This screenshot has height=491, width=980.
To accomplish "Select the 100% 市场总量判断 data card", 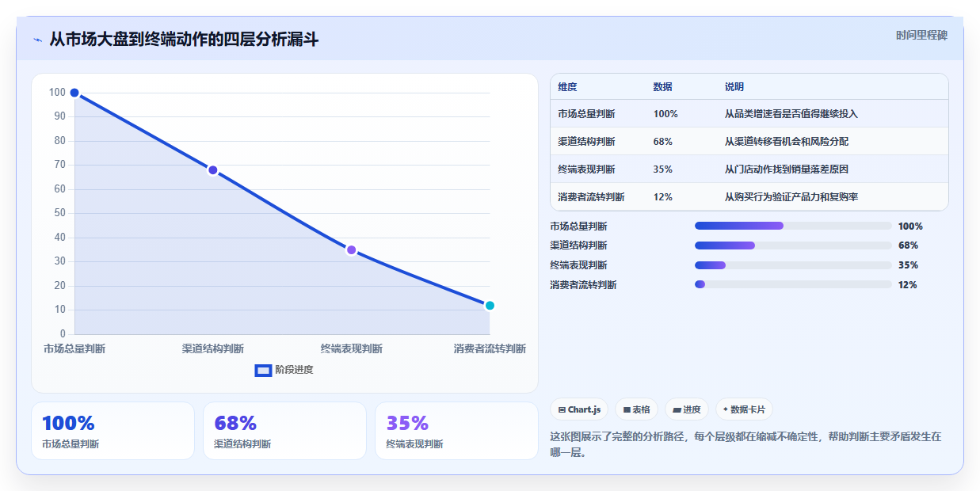I will tap(112, 431).
